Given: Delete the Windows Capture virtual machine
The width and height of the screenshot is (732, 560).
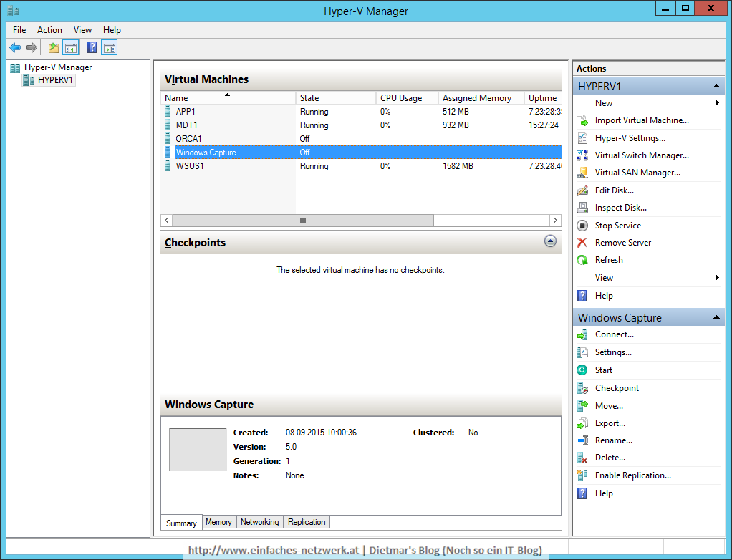Looking at the screenshot, I should (x=610, y=458).
